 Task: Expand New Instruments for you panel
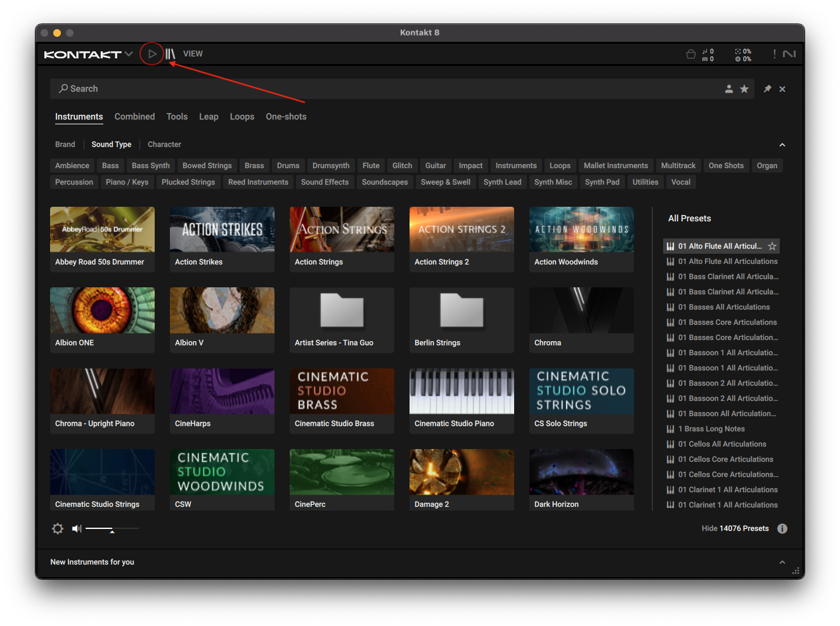pos(782,562)
